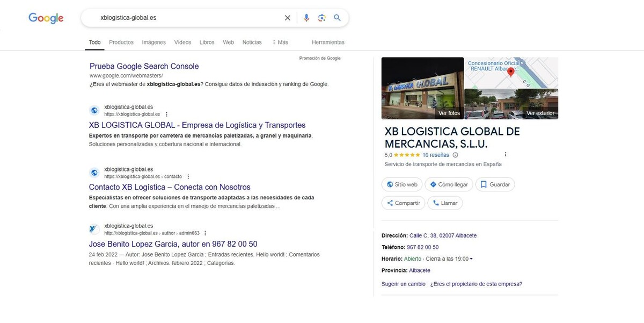Click the magnifying glass search icon
The height and width of the screenshot is (323, 644).
[338, 18]
